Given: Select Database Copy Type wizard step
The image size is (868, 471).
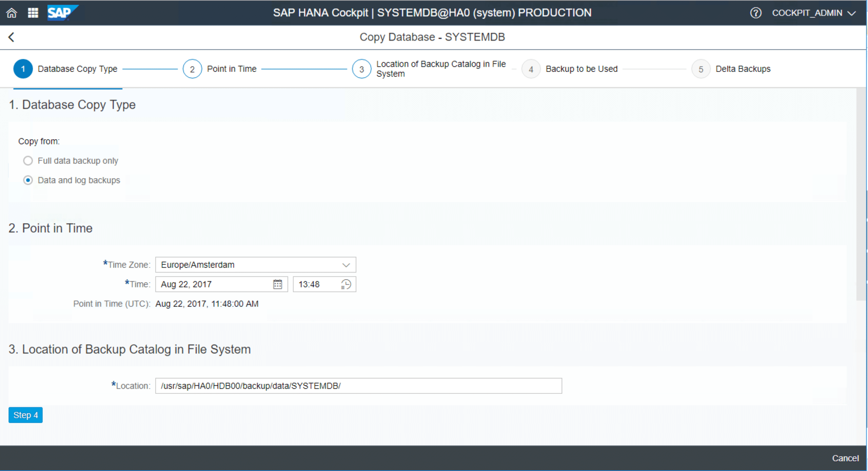Looking at the screenshot, I should pos(23,69).
